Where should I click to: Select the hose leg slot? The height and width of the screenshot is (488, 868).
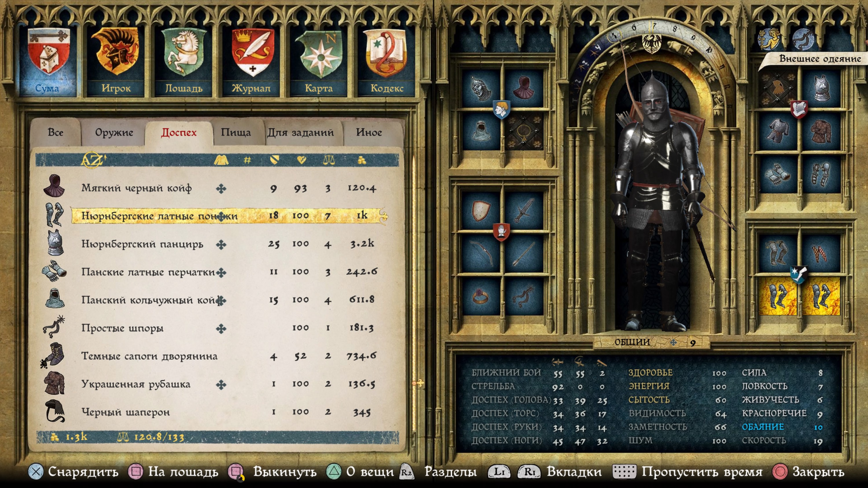821,253
